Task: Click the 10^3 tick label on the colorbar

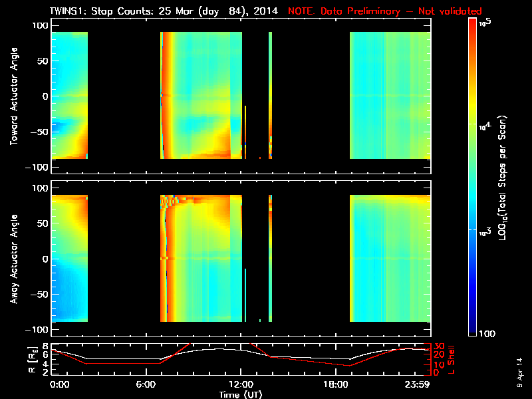Action: [485, 232]
